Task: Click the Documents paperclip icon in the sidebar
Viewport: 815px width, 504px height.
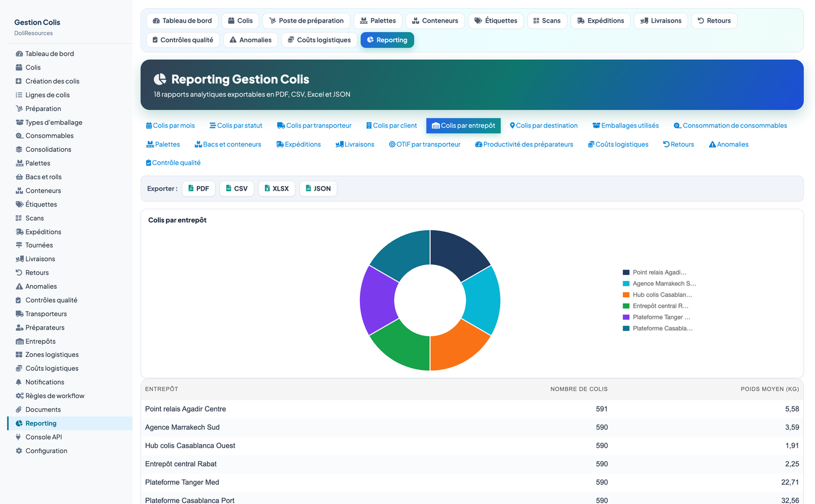Action: [19, 410]
